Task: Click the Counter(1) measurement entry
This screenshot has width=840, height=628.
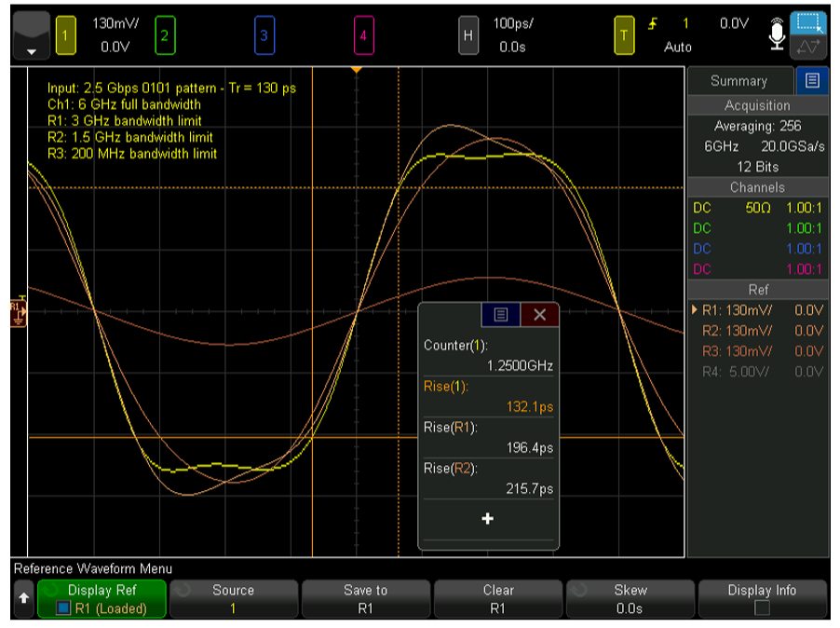Action: [488, 355]
